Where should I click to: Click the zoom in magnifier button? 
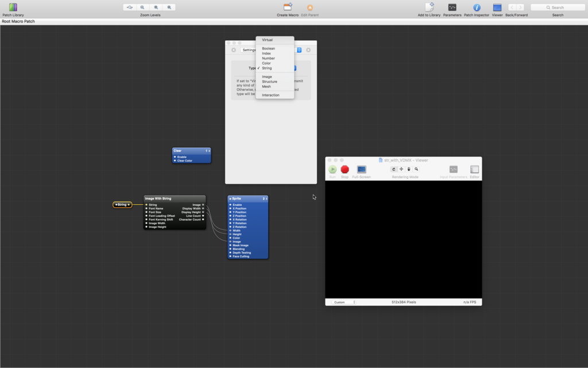(x=169, y=7)
